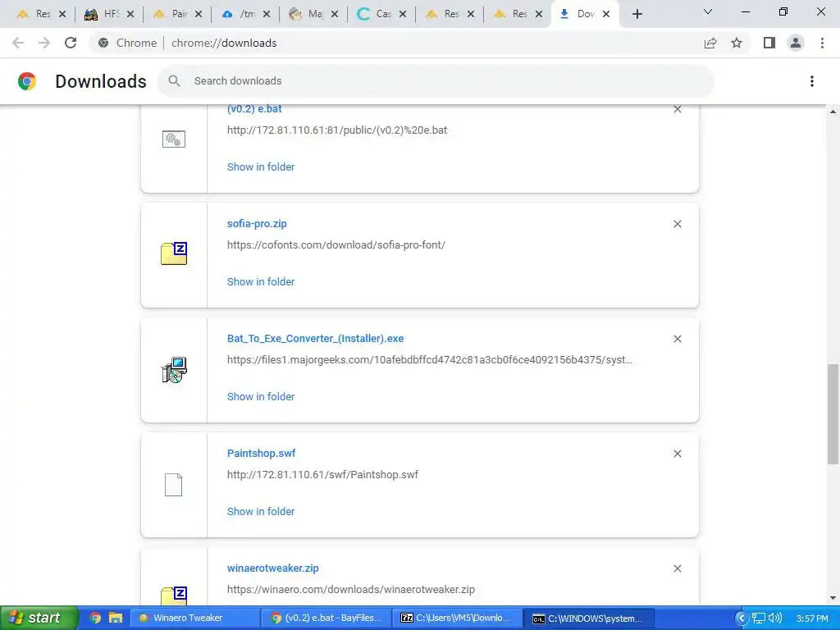
Task: Click the Chrome logo beside Downloads
Action: tap(27, 81)
